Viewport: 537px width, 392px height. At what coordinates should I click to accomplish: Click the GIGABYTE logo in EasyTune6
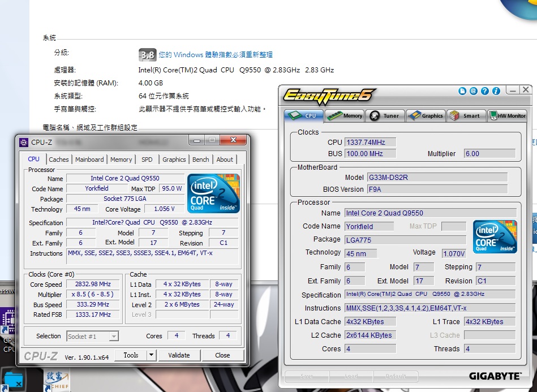pyautogui.click(x=495, y=376)
